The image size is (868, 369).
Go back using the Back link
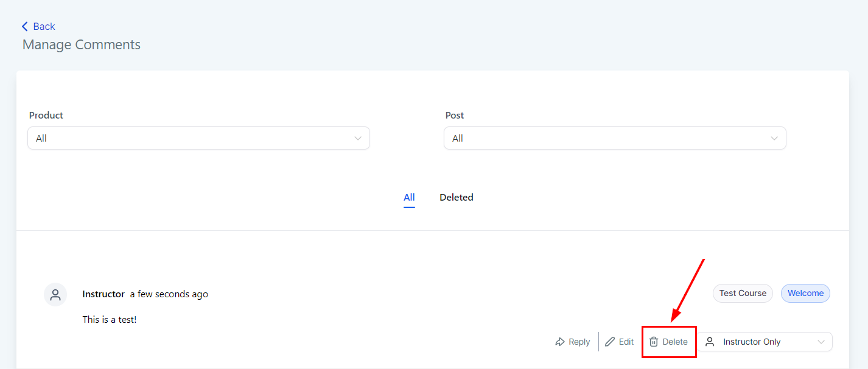(x=38, y=26)
